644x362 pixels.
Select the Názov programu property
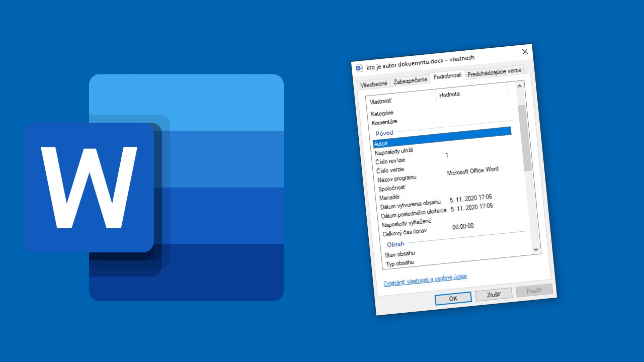397,178
